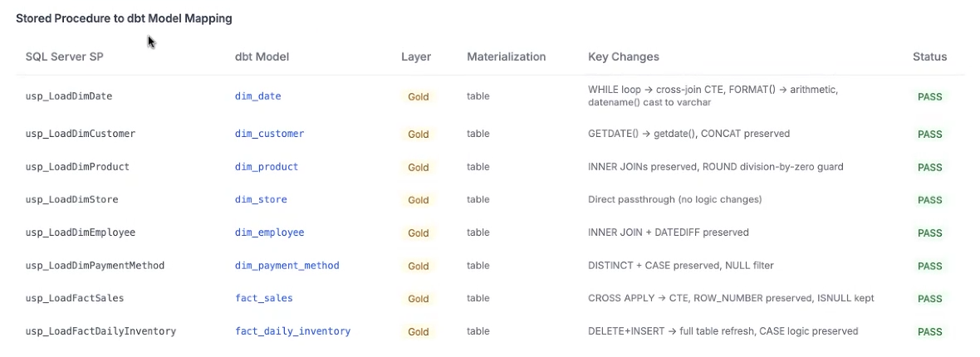The width and height of the screenshot is (980, 357).
Task: Click the PASS status for usp_LoadFactSales
Action: pos(929,299)
